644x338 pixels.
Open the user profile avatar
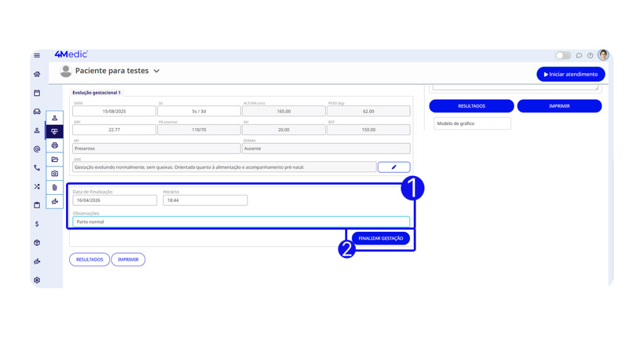click(x=603, y=55)
